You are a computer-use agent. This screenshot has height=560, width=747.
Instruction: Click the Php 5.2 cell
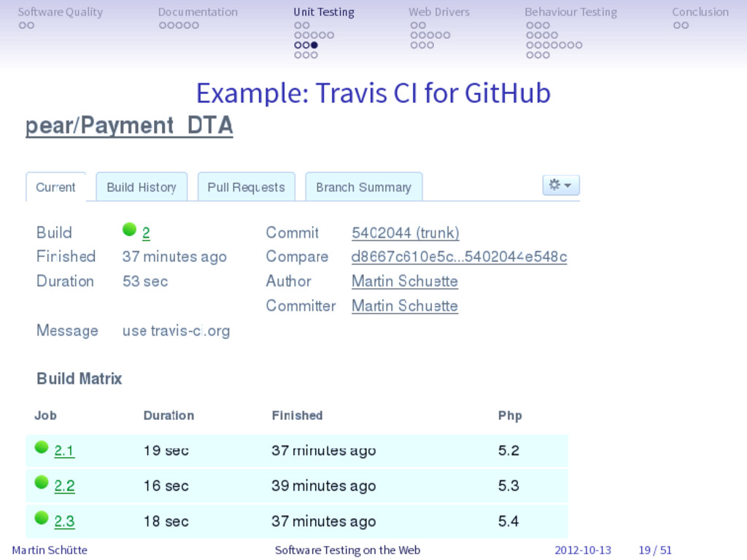pyautogui.click(x=508, y=451)
